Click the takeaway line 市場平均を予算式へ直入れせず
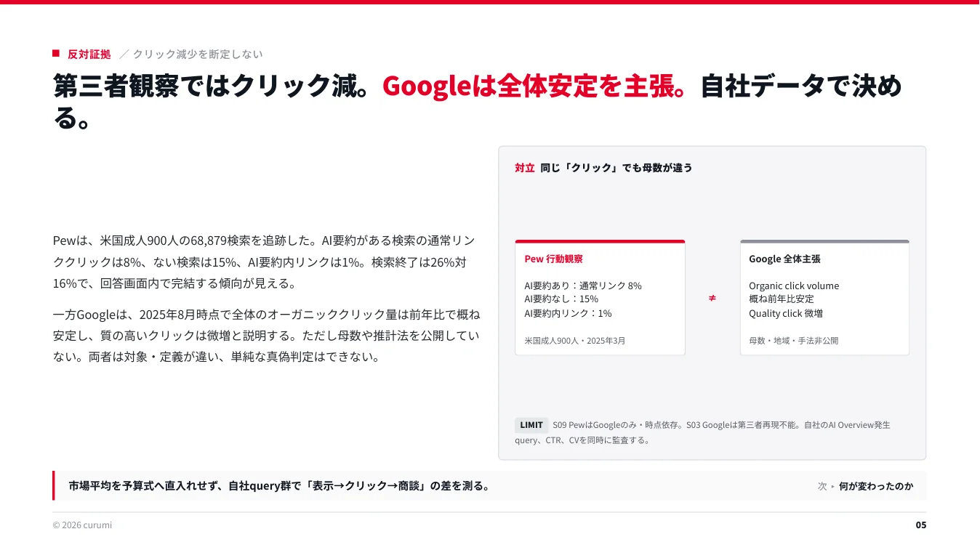This screenshot has width=980, height=550. click(278, 486)
